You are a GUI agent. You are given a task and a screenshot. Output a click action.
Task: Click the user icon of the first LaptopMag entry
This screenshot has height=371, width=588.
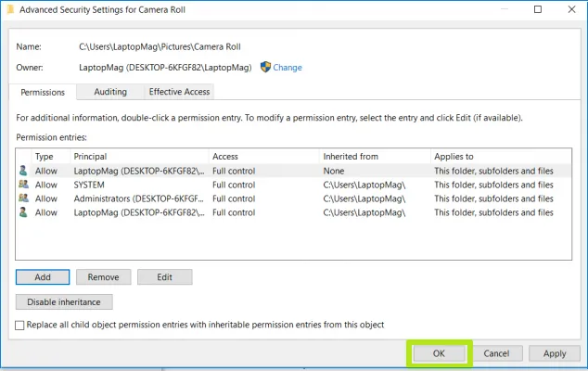[x=23, y=171]
